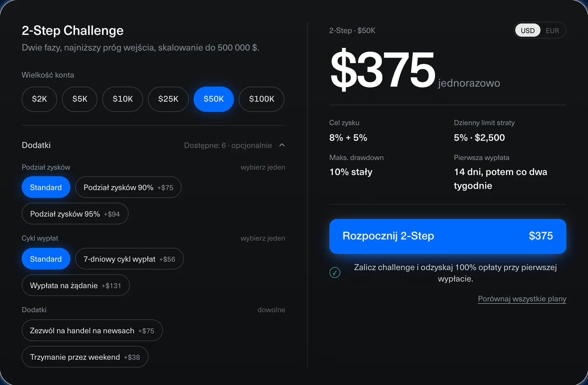Select Wypłata na żądanie option
This screenshot has width=588, height=385.
pos(76,285)
